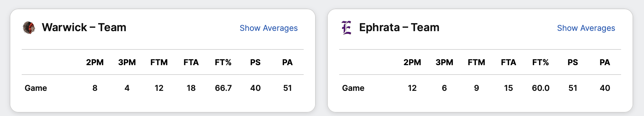
Task: Click the Ephrata – Team heading
Action: click(x=399, y=27)
